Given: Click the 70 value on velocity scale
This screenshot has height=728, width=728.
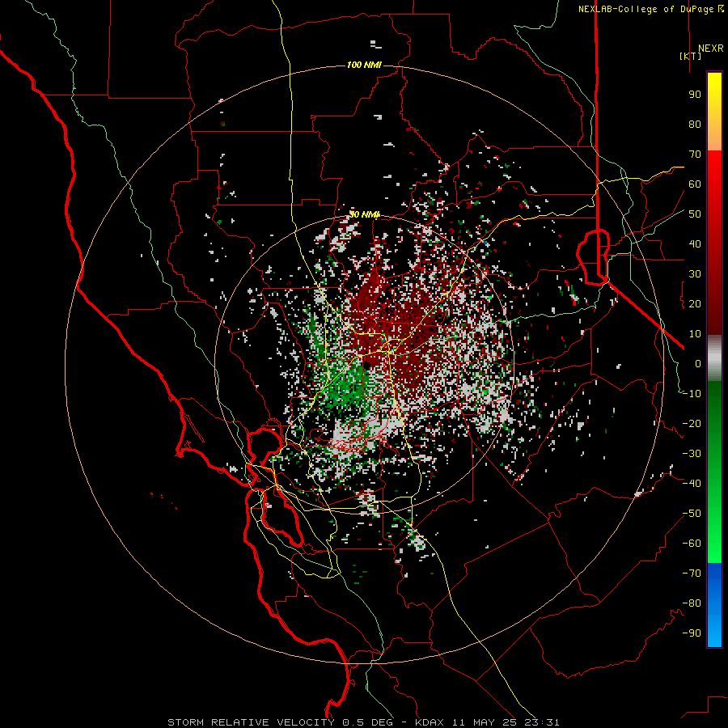Looking at the screenshot, I should 695,154.
